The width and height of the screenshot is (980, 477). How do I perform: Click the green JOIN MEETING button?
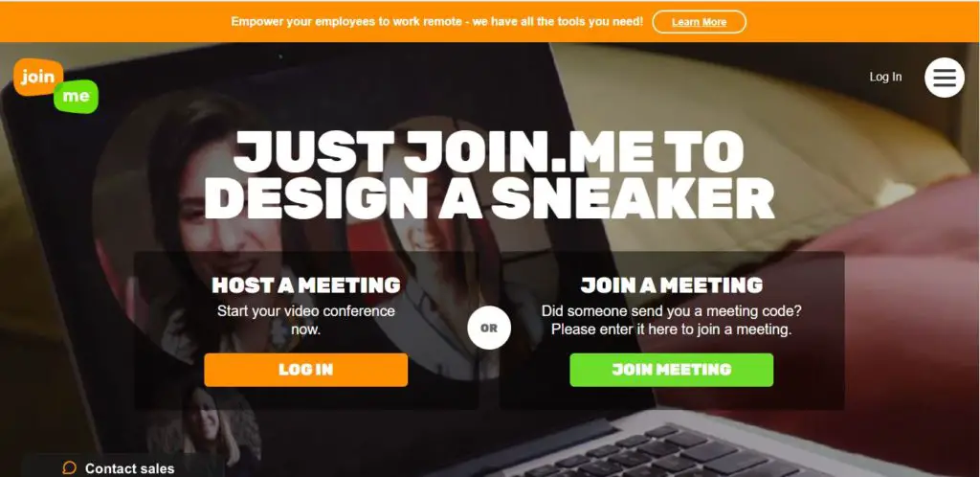click(671, 370)
